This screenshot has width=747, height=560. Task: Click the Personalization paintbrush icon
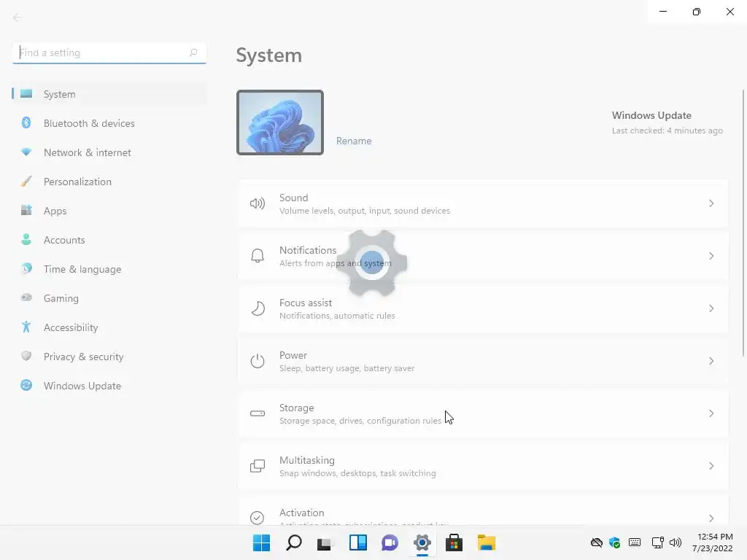point(26,182)
